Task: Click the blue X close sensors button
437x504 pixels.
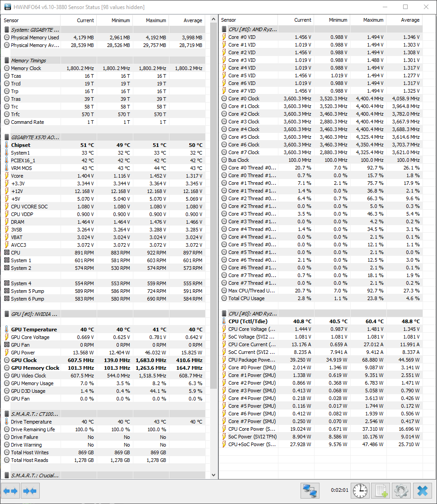Action: [x=422, y=491]
